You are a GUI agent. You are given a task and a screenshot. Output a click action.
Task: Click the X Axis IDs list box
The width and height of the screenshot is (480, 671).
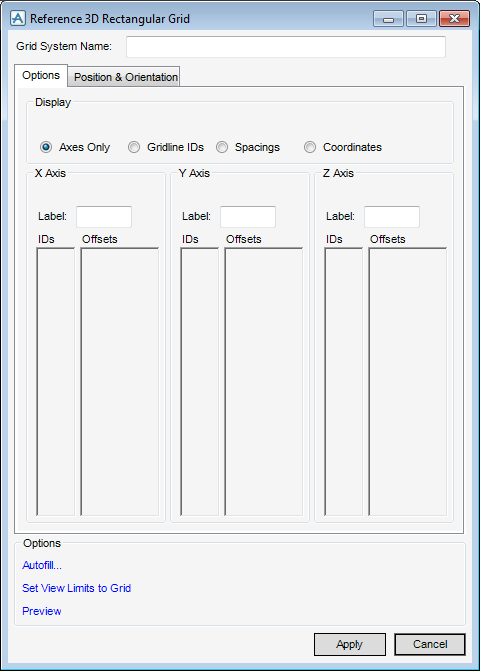point(56,382)
